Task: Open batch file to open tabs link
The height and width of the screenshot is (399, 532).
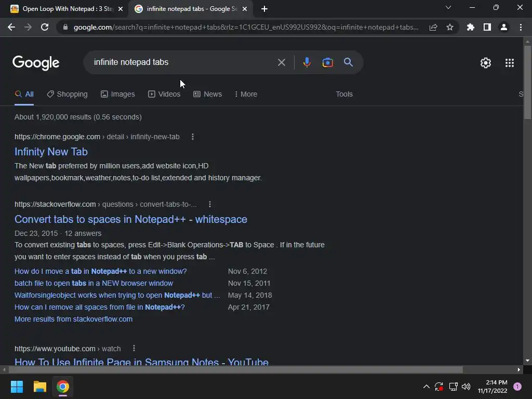Action: point(94,283)
